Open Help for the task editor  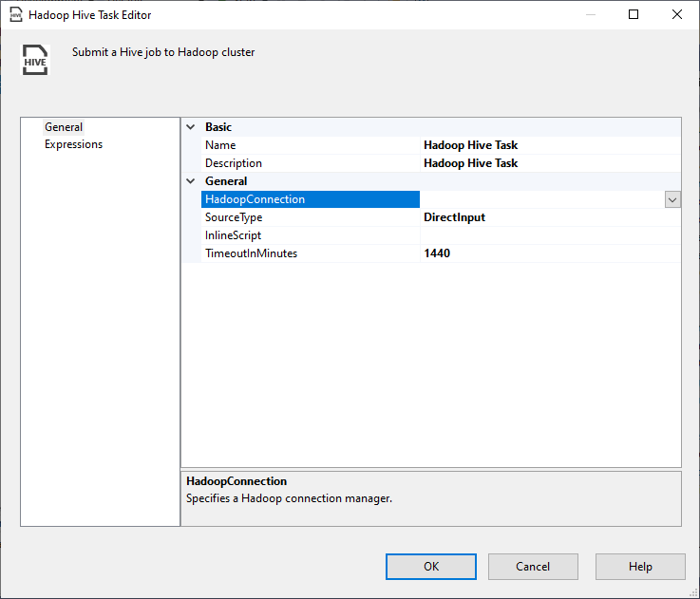pos(639,567)
